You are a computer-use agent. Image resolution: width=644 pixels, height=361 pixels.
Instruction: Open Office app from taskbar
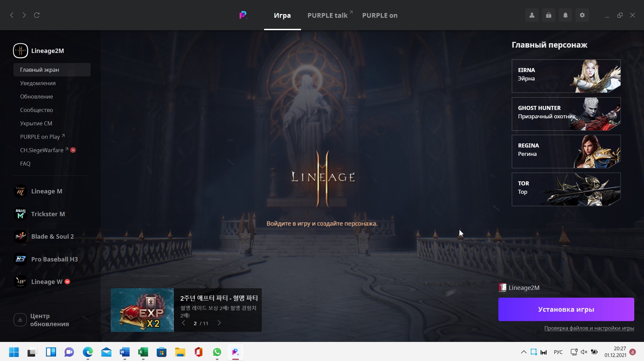pyautogui.click(x=198, y=352)
